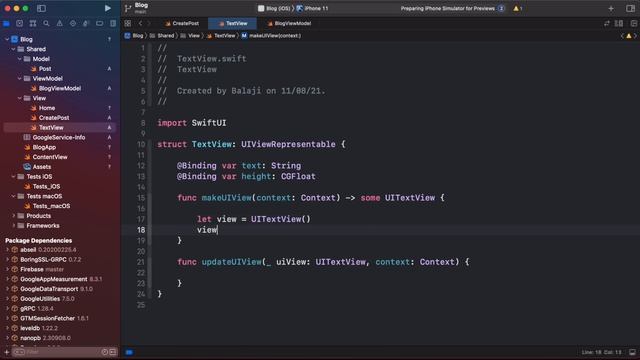Open the Symbol navigator

33,24
